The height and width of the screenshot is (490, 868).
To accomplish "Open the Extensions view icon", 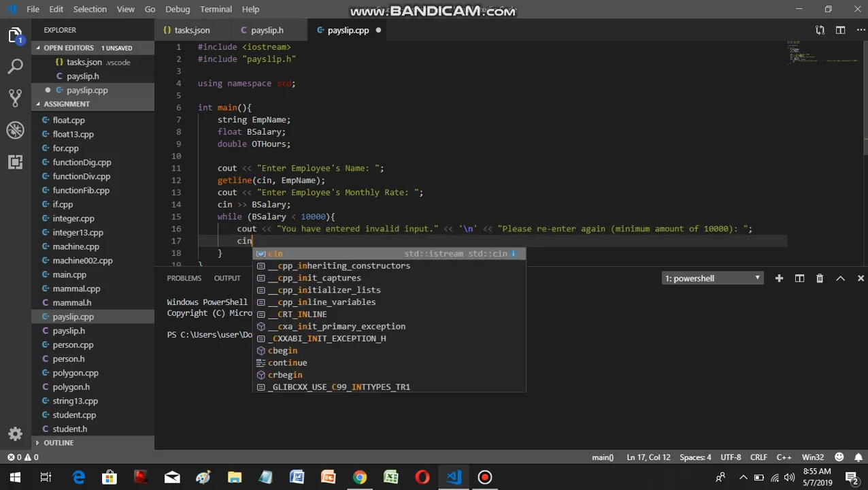I will [x=16, y=162].
